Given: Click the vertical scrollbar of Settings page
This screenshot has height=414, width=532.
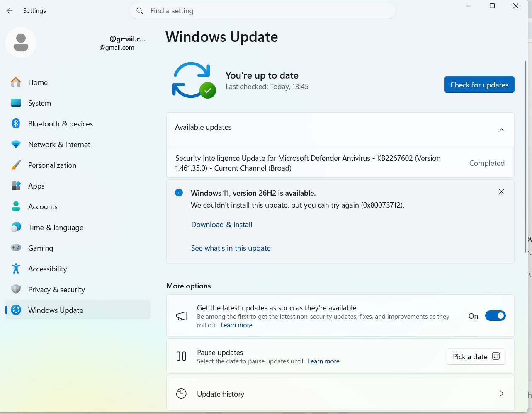Looking at the screenshot, I should (526, 156).
